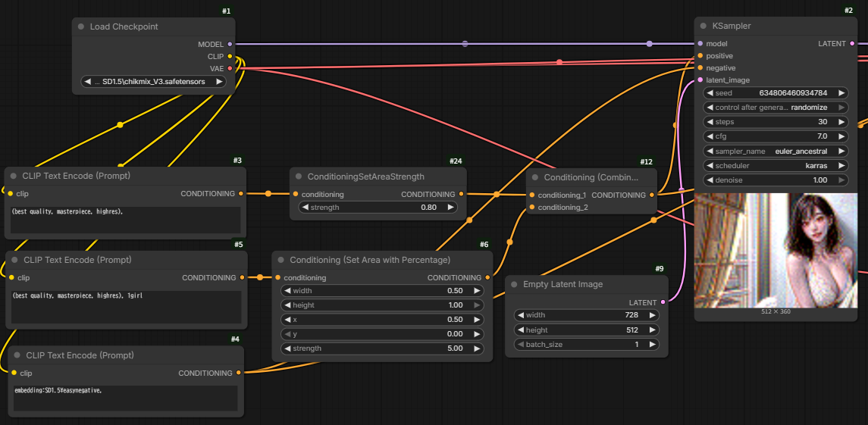Image resolution: width=868 pixels, height=425 pixels.
Task: Collapse the Load Checkpoint node via its dot
Action: [x=81, y=27]
